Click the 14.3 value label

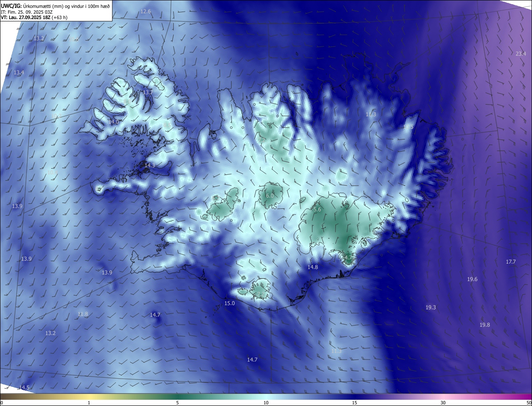[150, 165]
